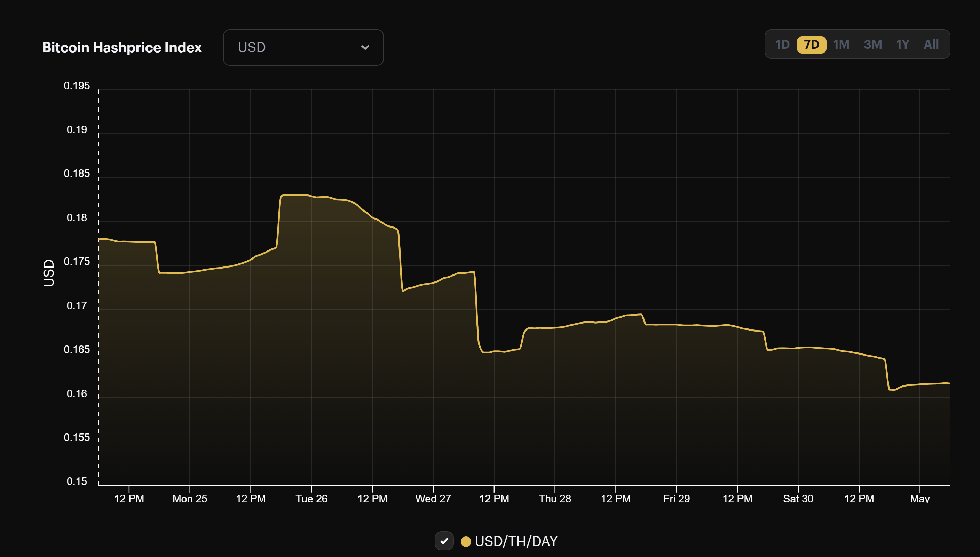Click the USD axis title
980x557 pixels.
coord(49,273)
